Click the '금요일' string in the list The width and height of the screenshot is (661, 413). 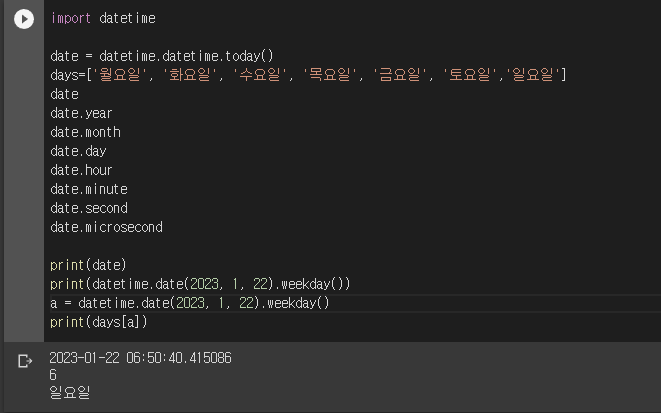pyautogui.click(x=400, y=75)
